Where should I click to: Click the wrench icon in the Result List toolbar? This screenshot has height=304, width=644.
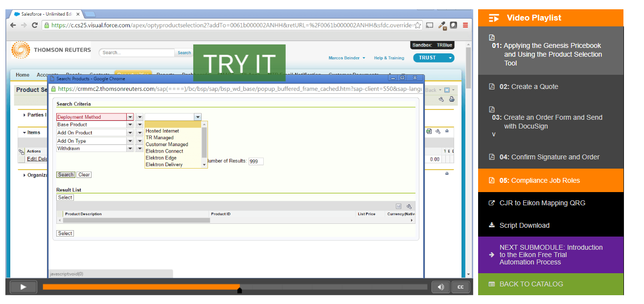point(410,206)
